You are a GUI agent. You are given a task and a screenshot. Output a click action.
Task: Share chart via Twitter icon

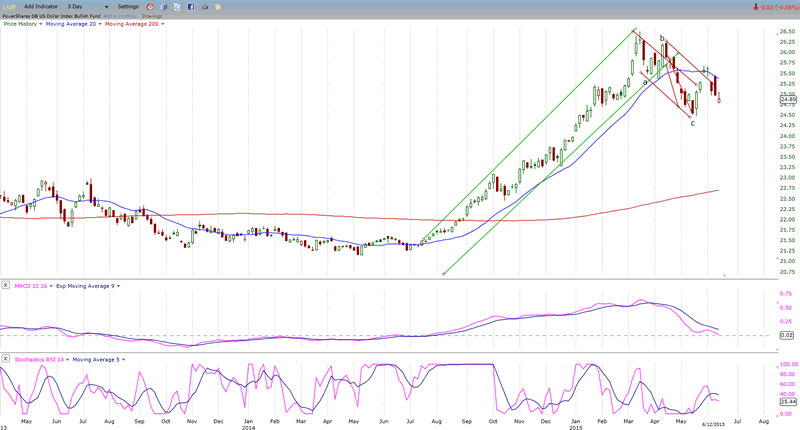coord(177,6)
